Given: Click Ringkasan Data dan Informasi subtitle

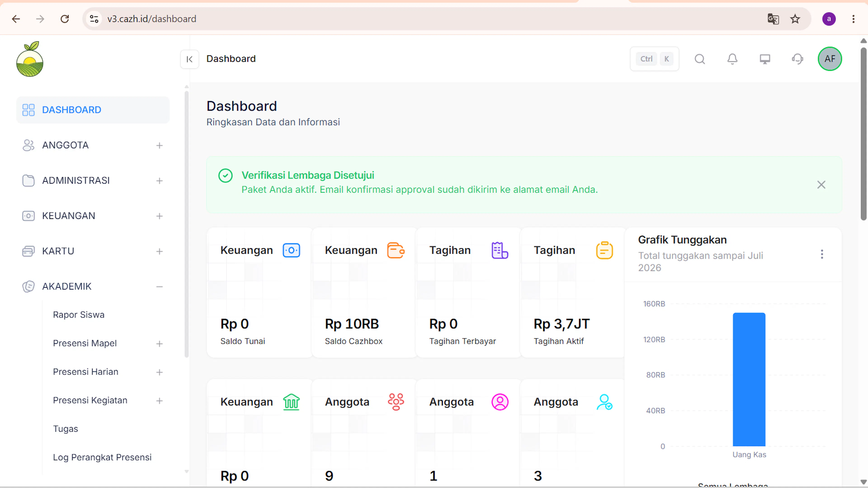Looking at the screenshot, I should [x=273, y=122].
